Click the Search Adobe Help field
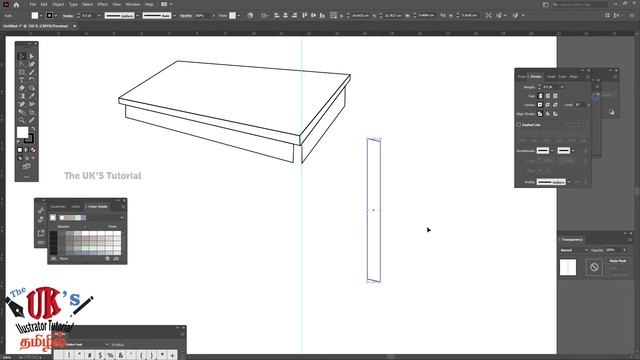Image resolution: width=640 pixels, height=360 pixels. coord(580,4)
